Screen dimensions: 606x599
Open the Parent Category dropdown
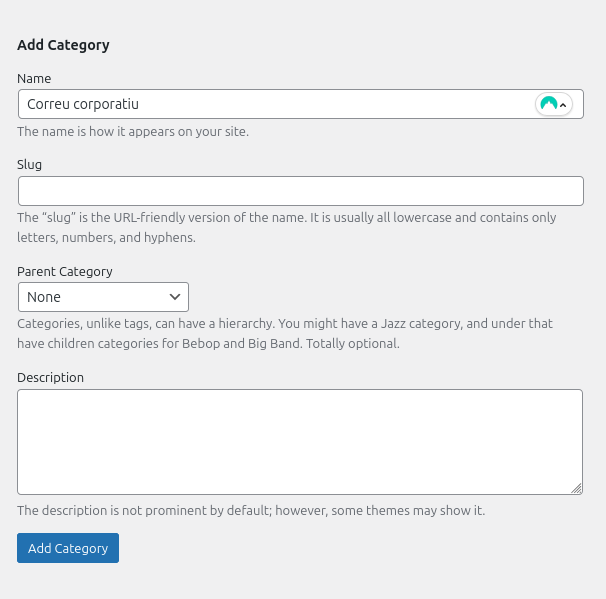click(103, 297)
